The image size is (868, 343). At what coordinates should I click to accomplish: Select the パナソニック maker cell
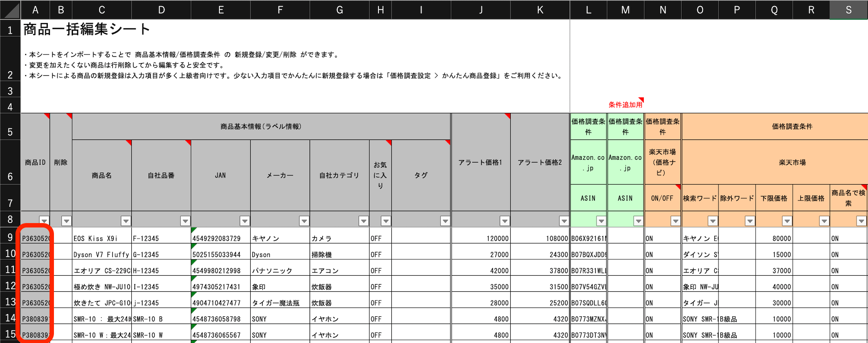[x=280, y=270]
